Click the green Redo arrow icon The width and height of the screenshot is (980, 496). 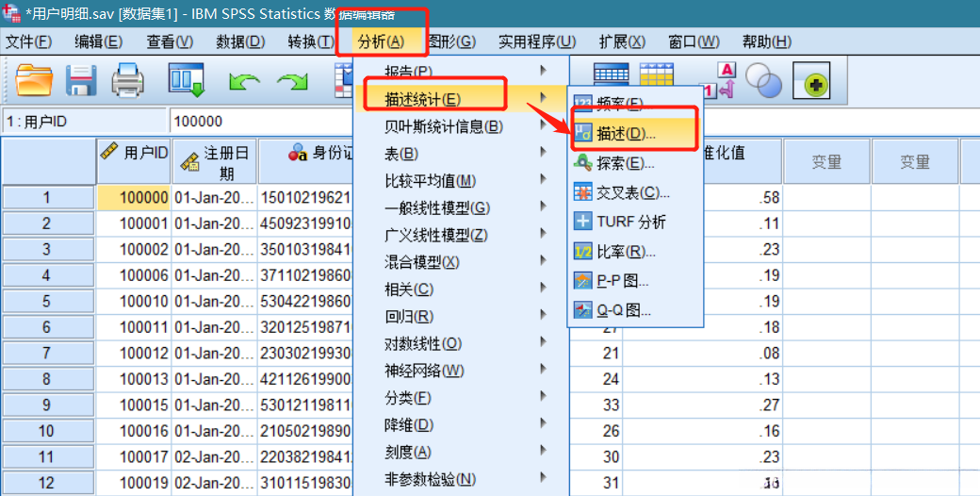292,82
